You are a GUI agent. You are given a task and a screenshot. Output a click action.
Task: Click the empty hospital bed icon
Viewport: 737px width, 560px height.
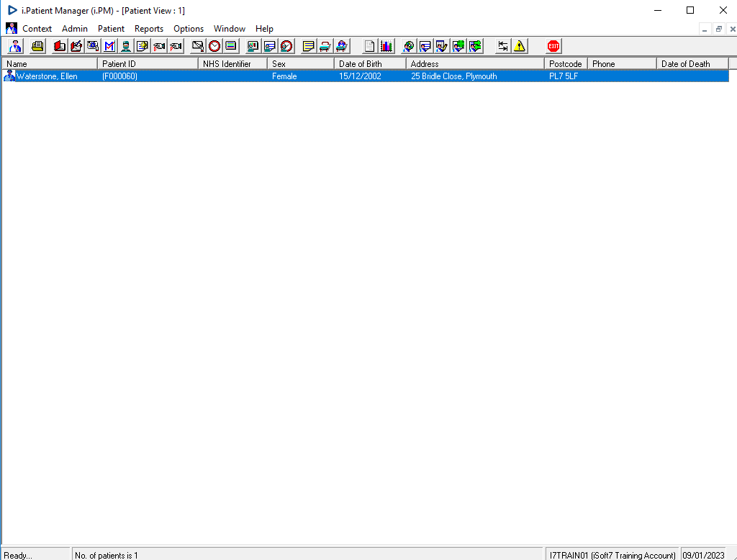[325, 46]
